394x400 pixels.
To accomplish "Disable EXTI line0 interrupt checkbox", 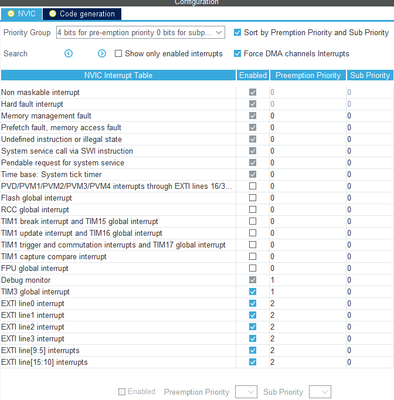I will (253, 303).
